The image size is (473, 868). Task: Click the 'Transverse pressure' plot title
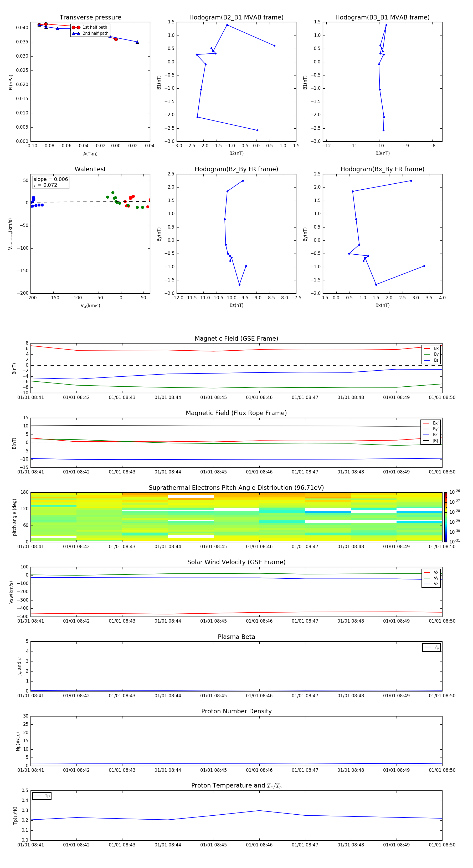point(90,18)
